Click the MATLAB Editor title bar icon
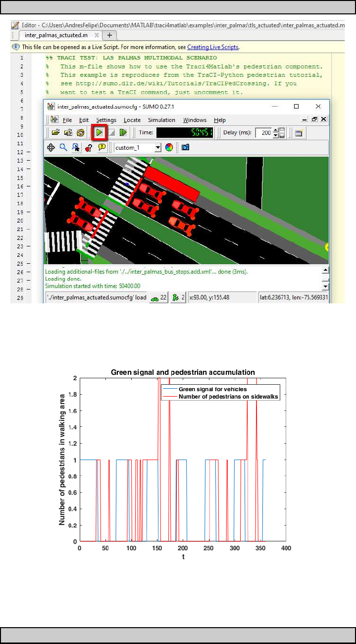The image size is (356, 644). tap(15, 25)
